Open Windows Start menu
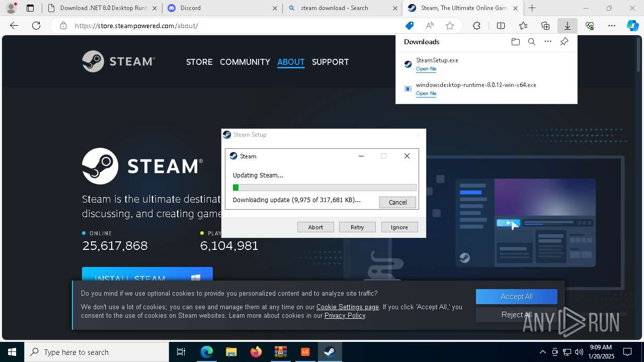644x362 pixels. point(12,352)
